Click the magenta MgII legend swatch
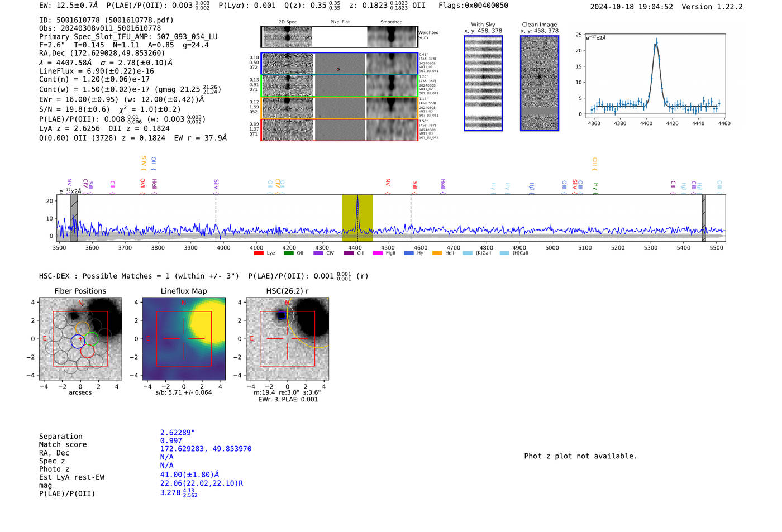This screenshot has height=532, width=782. click(378, 253)
